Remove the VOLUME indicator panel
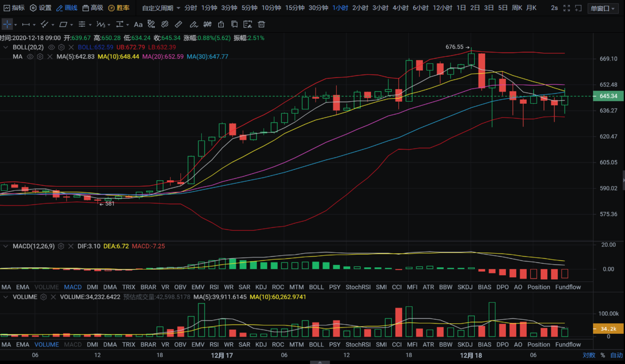The width and height of the screenshot is (625, 364). pos(53,297)
